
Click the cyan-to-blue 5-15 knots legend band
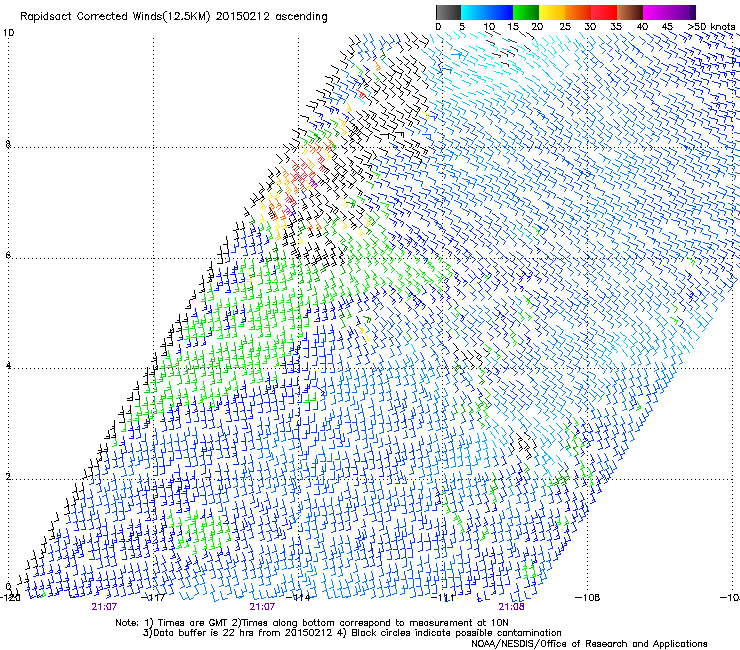tap(487, 12)
